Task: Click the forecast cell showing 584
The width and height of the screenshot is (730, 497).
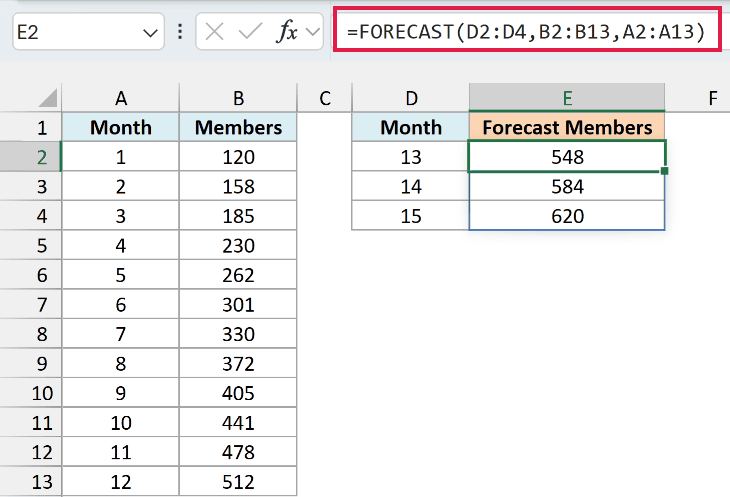Action: pyautogui.click(x=567, y=186)
